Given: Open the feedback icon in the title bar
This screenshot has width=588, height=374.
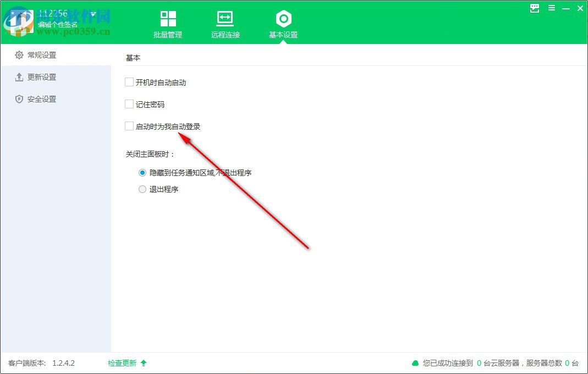Looking at the screenshot, I should pyautogui.click(x=534, y=8).
